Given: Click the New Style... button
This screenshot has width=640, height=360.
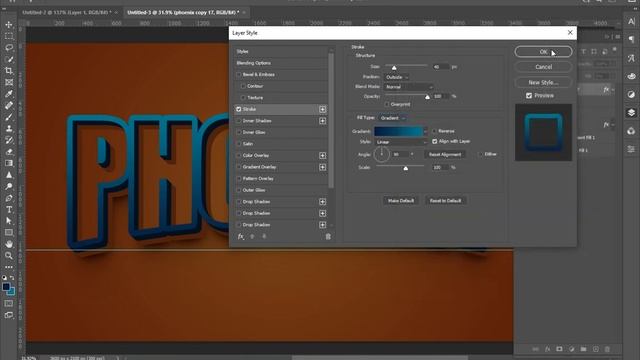Looking at the screenshot, I should coord(543,82).
